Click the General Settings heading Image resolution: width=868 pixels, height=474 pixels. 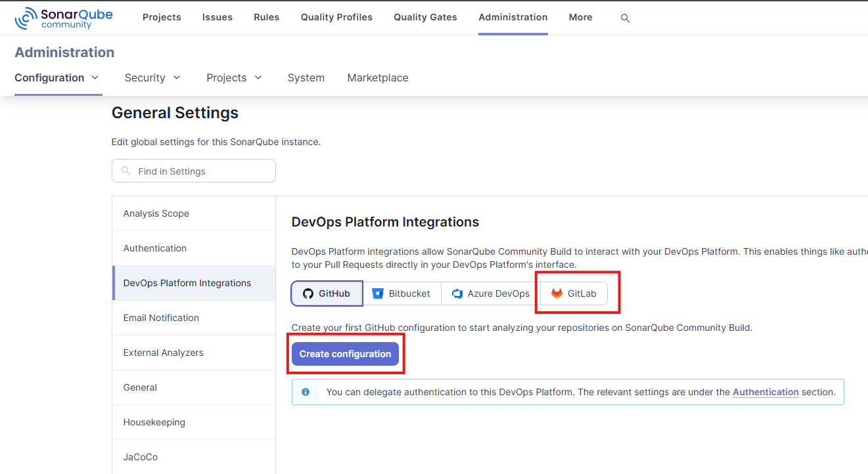pyautogui.click(x=175, y=113)
